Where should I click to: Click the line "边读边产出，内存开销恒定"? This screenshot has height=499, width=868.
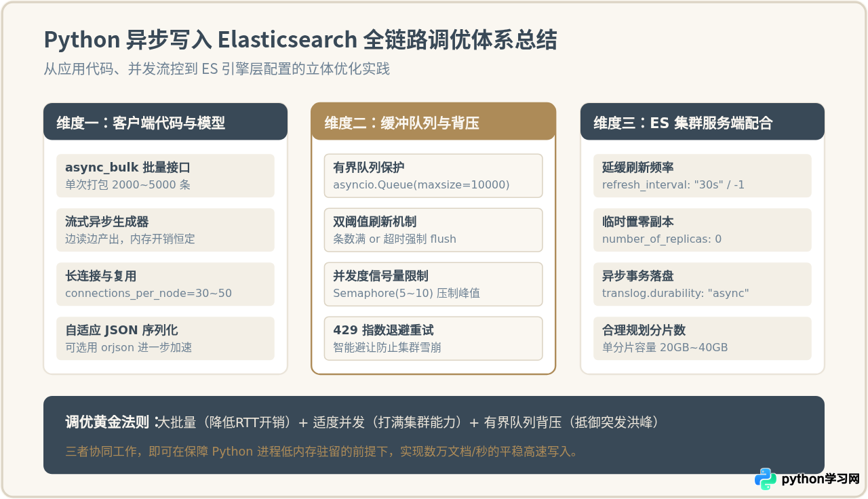(x=130, y=239)
